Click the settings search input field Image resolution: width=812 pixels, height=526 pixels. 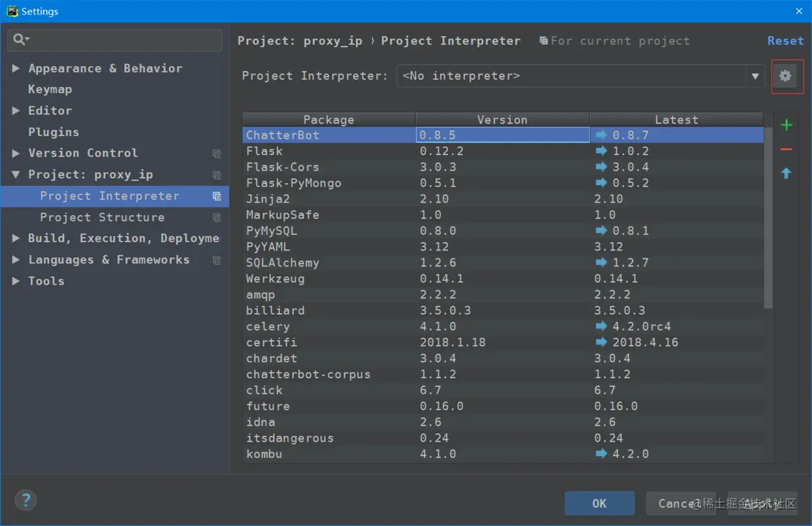[x=115, y=40]
